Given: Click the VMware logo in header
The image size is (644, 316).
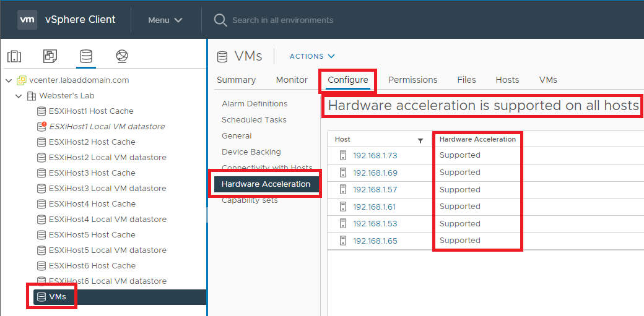Looking at the screenshot, I should click(x=27, y=20).
